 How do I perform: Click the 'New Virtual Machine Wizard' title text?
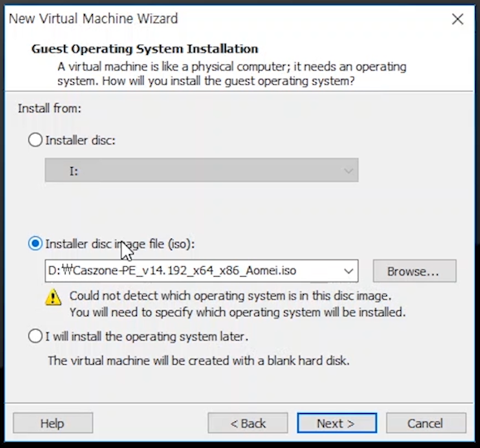[93, 18]
